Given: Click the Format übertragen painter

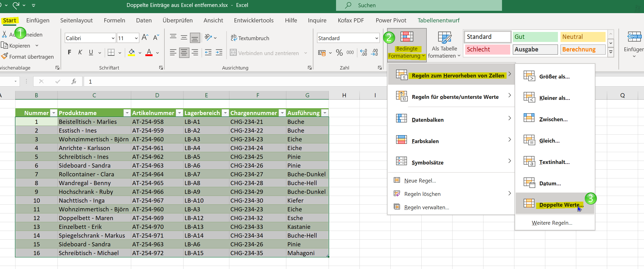Looking at the screenshot, I should click(x=28, y=57).
